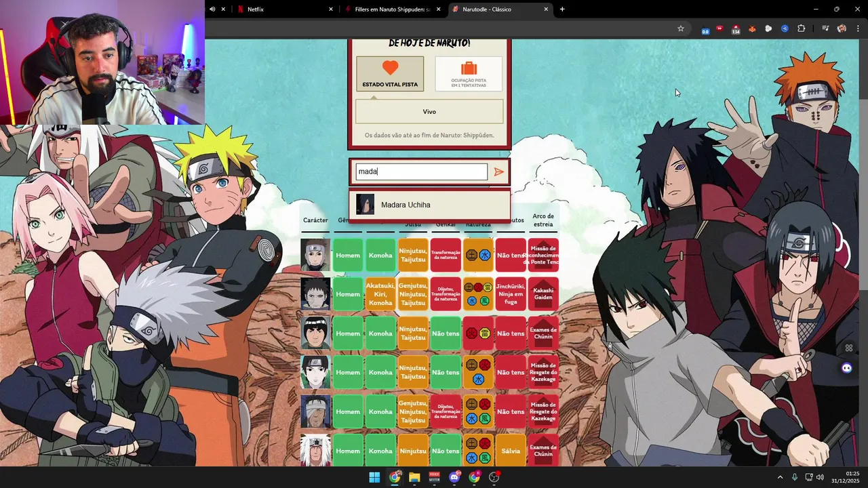868x488 pixels.
Task: Click the Discord overlay icon over Itachi's arm
Action: pyautogui.click(x=846, y=368)
